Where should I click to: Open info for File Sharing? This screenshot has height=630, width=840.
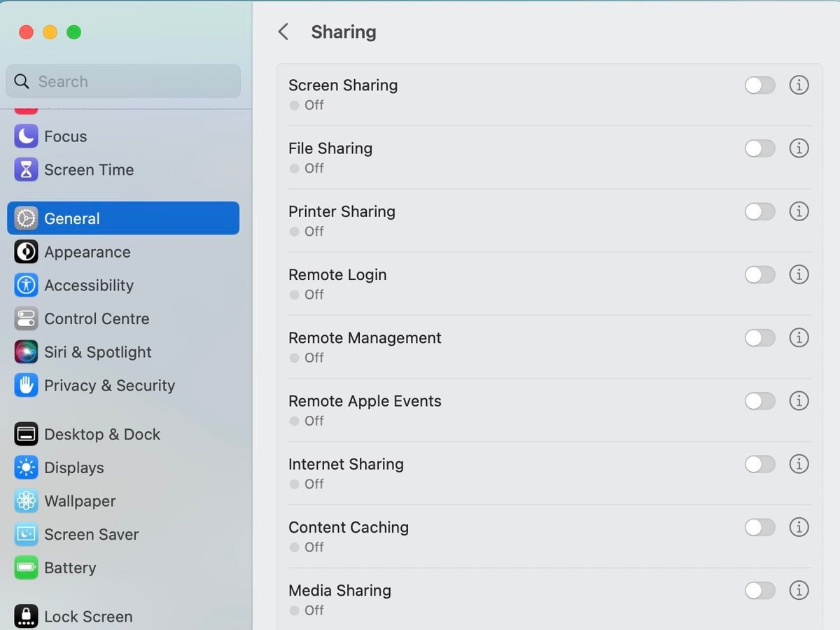click(799, 148)
